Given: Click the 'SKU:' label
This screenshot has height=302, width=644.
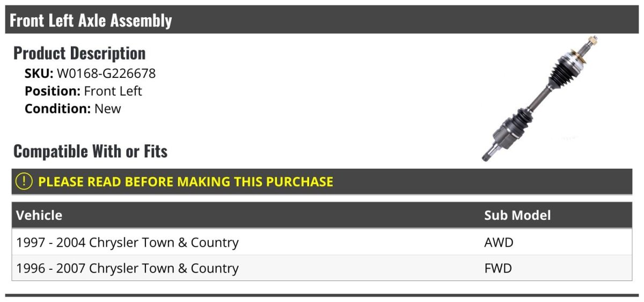Looking at the screenshot, I should tap(39, 73).
